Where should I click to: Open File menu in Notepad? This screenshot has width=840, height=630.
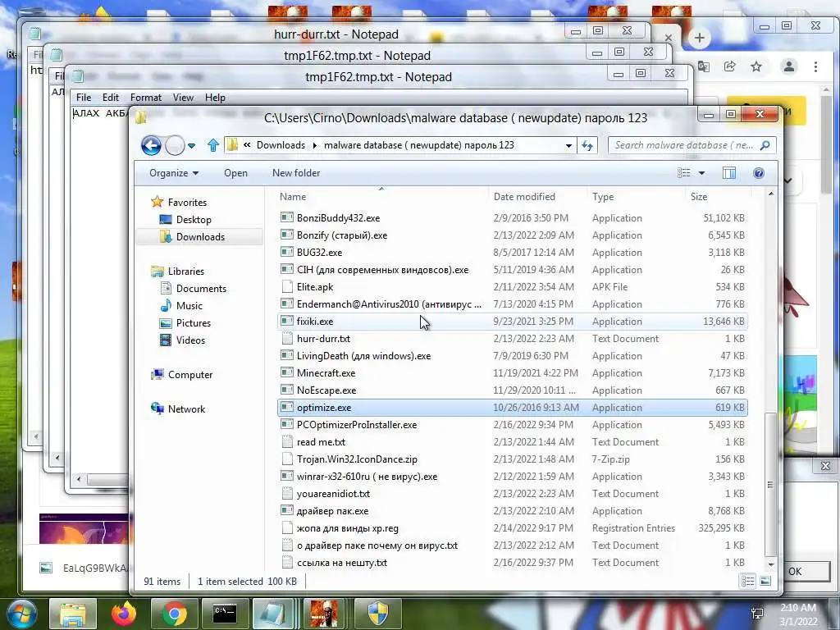(84, 98)
